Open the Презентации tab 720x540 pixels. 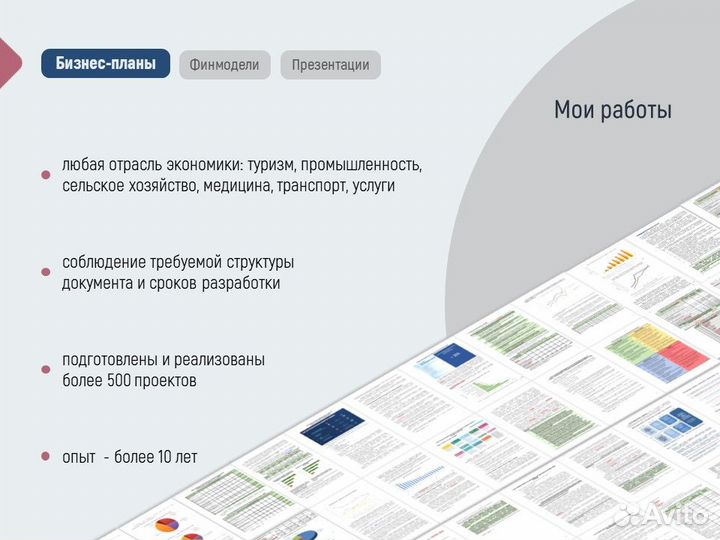pos(331,65)
